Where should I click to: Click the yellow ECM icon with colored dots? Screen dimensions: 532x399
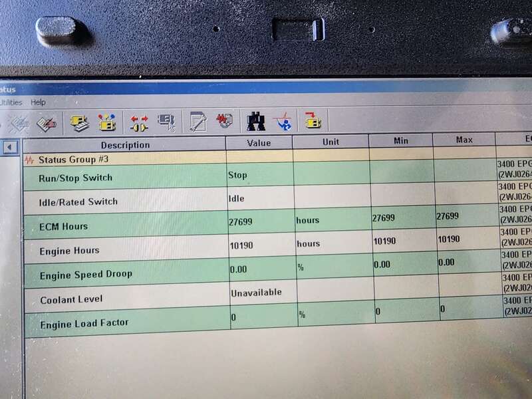tap(107, 122)
